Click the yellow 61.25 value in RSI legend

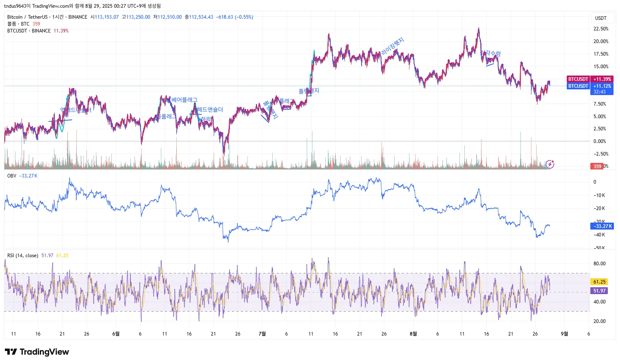click(x=62, y=256)
